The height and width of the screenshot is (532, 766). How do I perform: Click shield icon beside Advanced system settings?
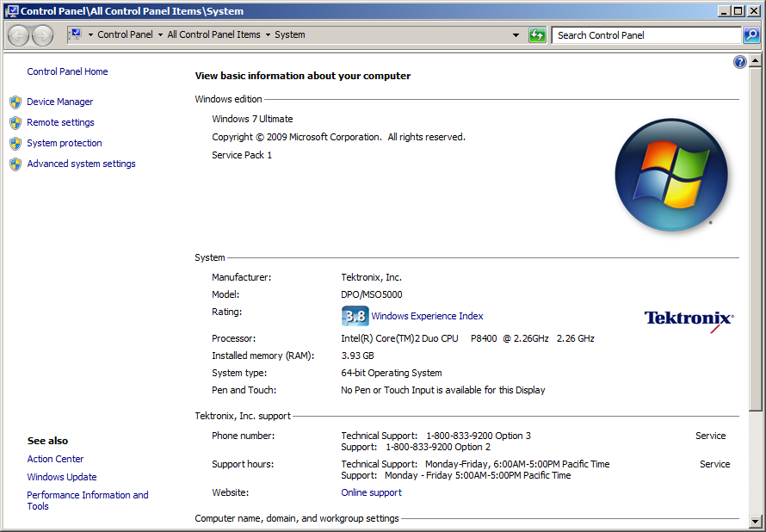tap(15, 164)
